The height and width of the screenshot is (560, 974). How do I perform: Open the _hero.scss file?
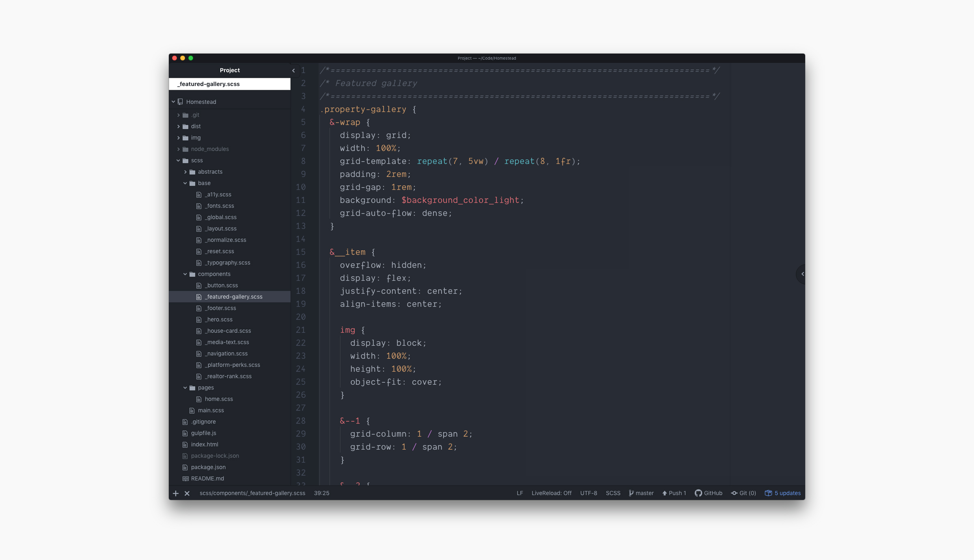click(219, 319)
